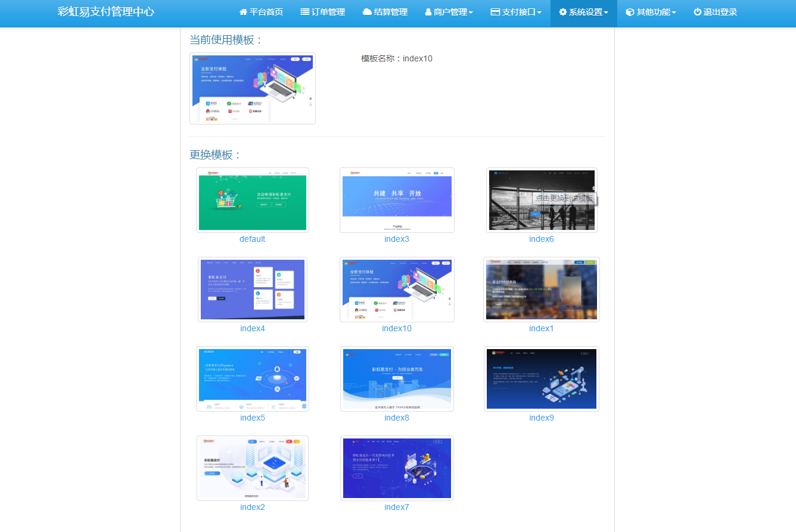Click the power icon beside 退出登录

point(698,12)
